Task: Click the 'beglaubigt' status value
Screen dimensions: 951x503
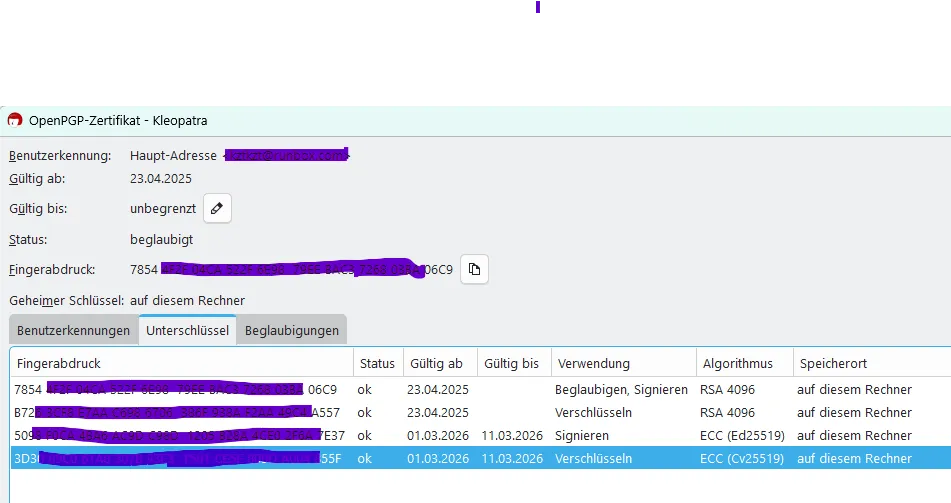Action: [161, 240]
